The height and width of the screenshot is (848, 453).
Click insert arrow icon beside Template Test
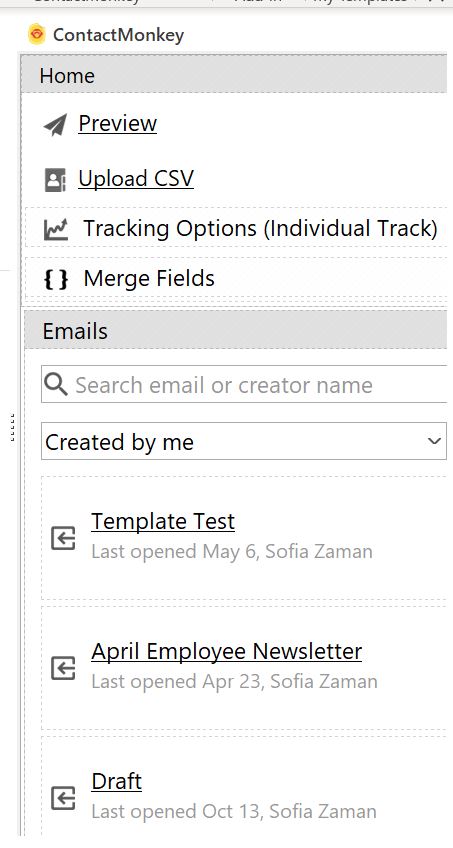tap(63, 538)
